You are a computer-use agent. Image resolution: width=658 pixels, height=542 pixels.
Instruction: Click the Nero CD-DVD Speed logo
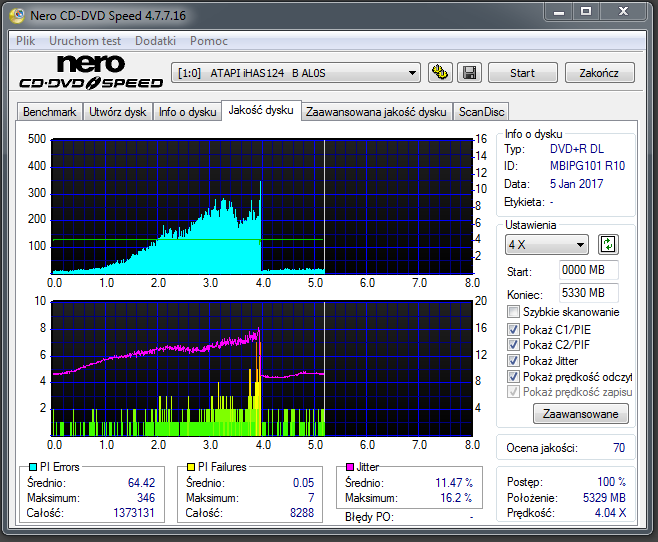91,72
